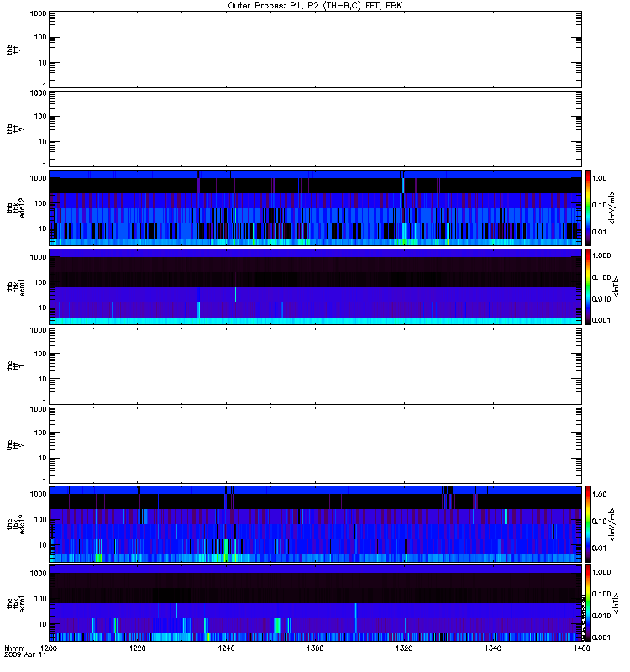Click the 'thb fff 1' panel axis title

pyautogui.click(x=15, y=50)
